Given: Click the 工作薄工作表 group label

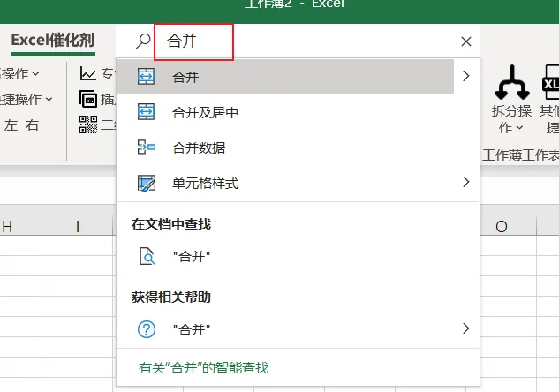Looking at the screenshot, I should point(520,155).
